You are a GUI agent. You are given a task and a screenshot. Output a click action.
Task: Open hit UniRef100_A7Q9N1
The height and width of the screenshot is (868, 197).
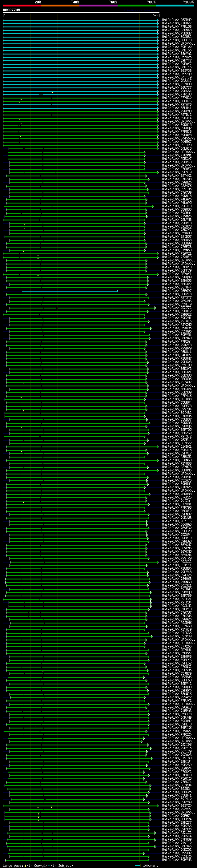tap(177, 155)
